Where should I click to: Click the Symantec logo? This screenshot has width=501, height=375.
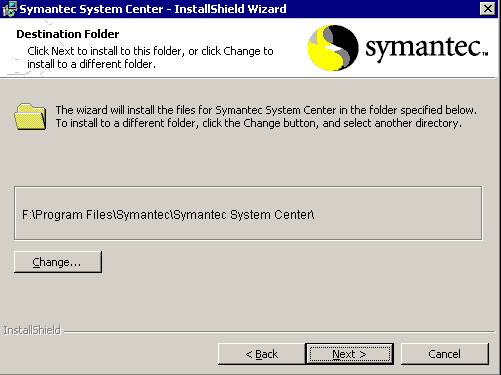point(398,48)
